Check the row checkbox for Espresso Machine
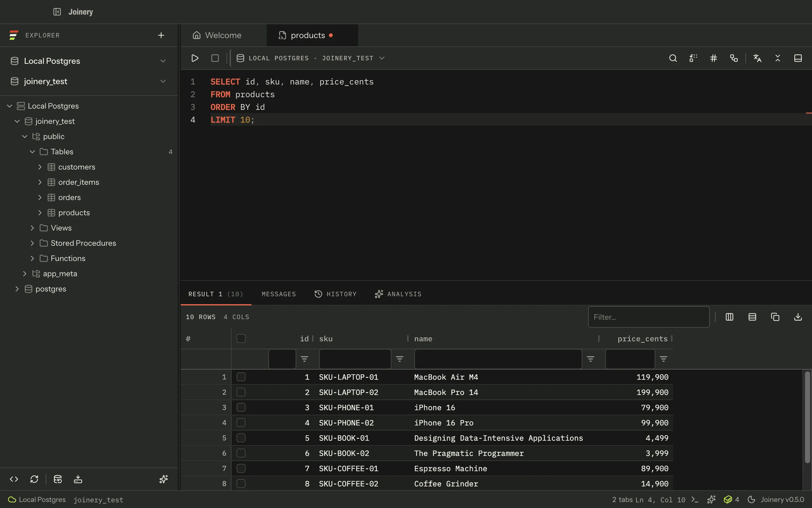This screenshot has height=508, width=812. (241, 468)
